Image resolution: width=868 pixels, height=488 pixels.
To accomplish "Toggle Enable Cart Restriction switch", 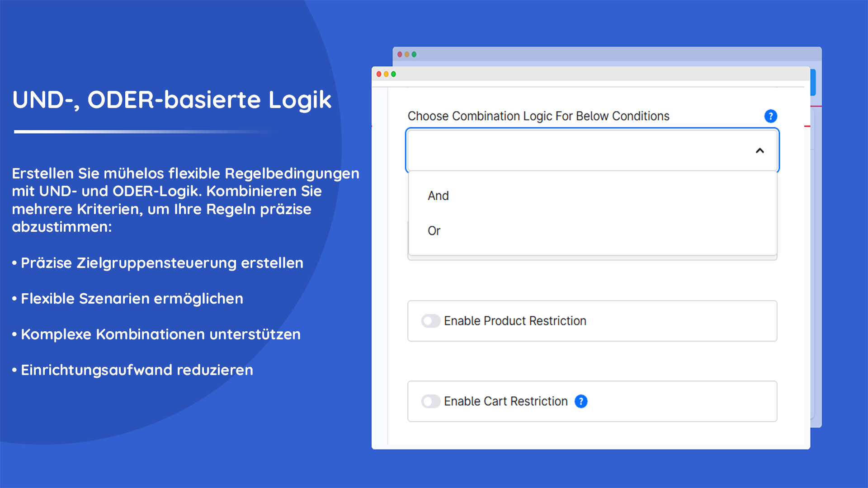I will [x=430, y=401].
